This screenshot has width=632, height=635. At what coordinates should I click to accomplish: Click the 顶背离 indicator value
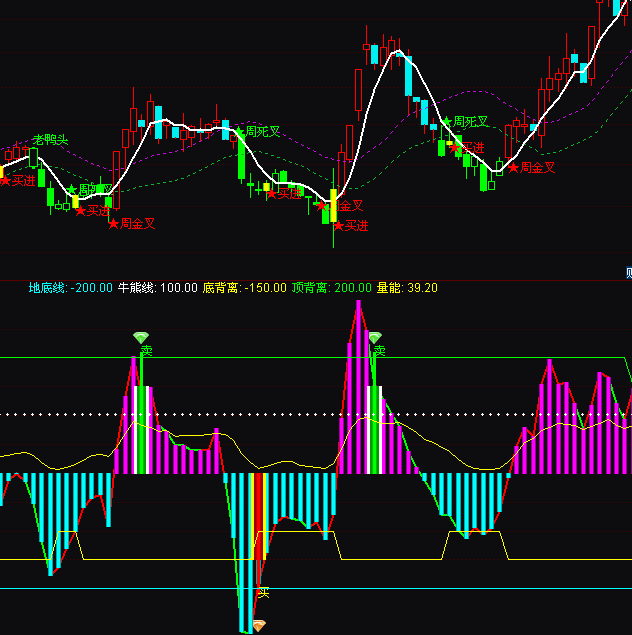point(351,288)
